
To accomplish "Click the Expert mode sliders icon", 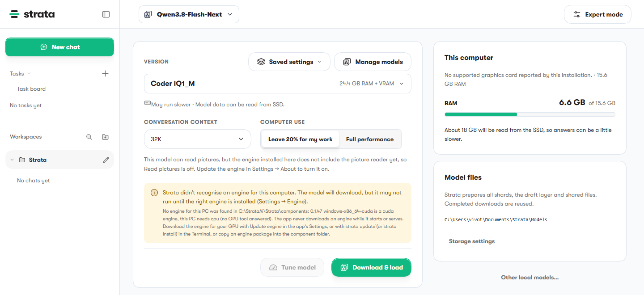I will (x=577, y=14).
